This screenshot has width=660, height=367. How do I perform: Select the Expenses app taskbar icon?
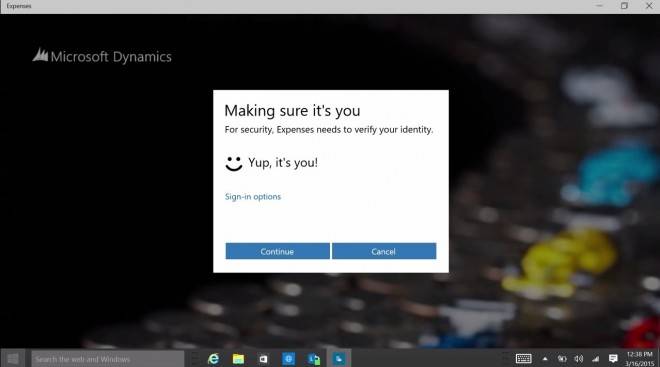click(x=339, y=359)
